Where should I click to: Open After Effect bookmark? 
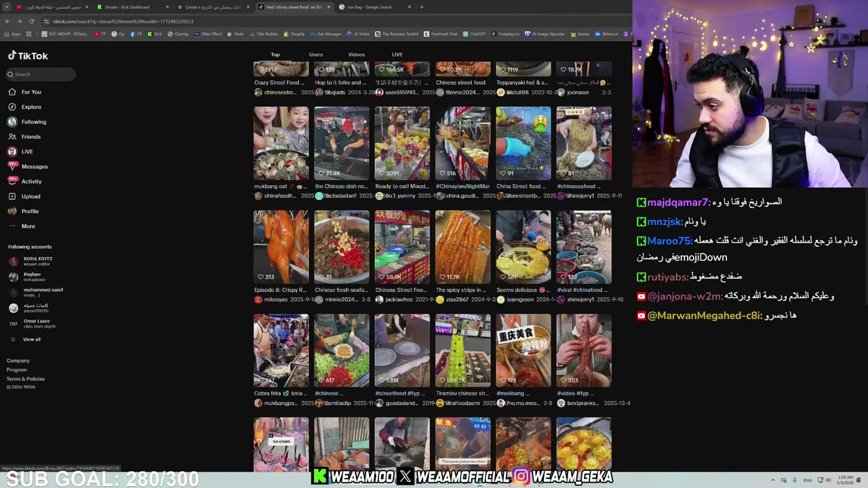click(208, 34)
